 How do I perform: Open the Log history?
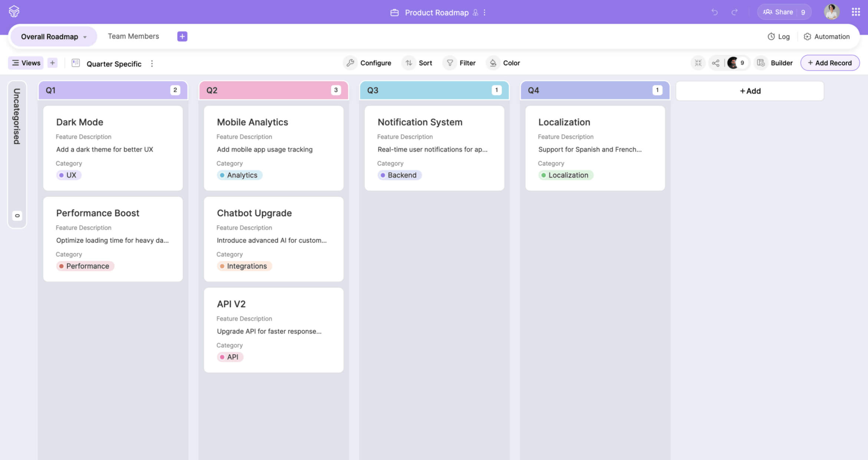tap(779, 36)
